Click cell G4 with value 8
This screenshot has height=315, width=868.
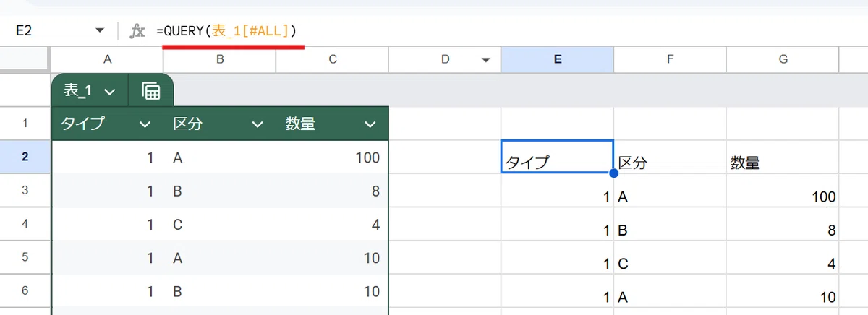point(783,224)
